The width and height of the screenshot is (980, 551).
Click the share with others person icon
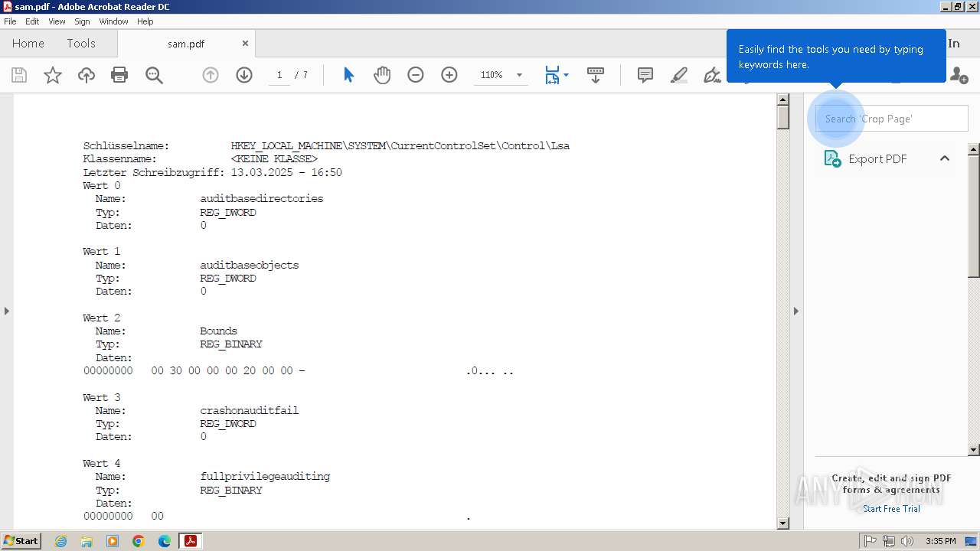[x=959, y=75]
